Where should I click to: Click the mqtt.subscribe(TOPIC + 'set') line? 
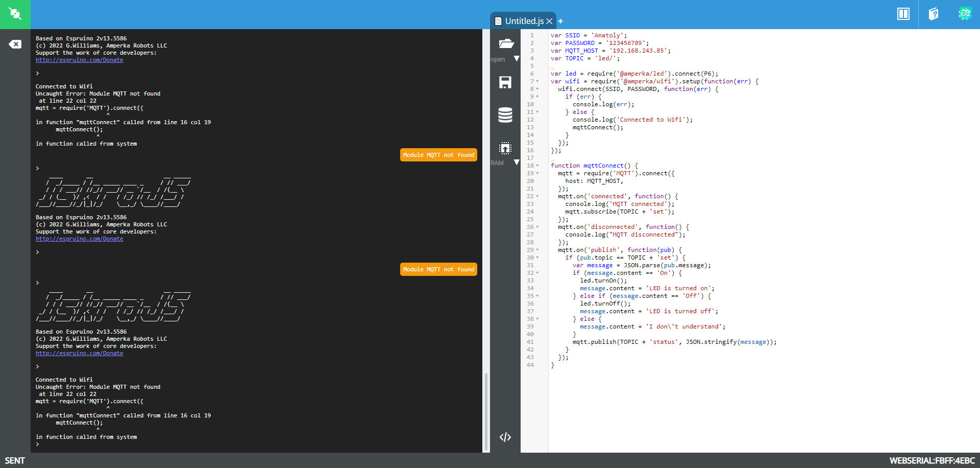620,212
